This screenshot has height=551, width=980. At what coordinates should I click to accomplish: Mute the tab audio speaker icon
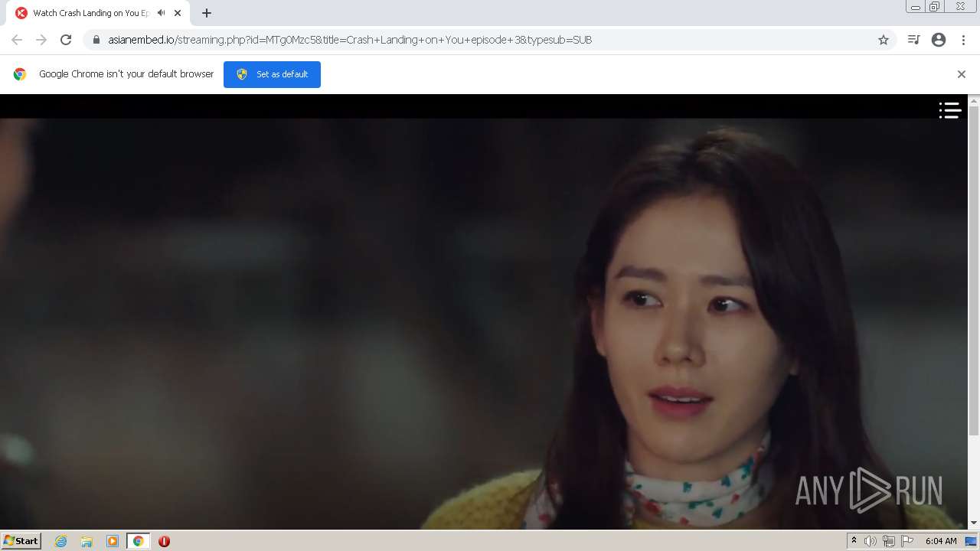click(x=161, y=13)
